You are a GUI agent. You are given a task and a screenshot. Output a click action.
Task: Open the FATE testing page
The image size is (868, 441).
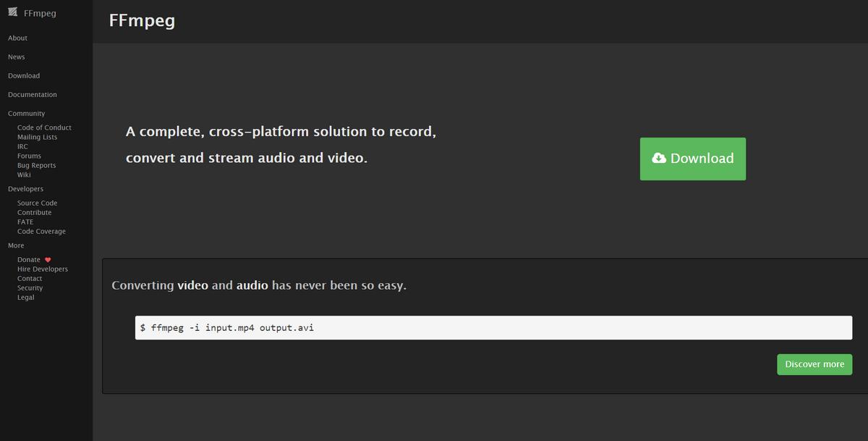tap(25, 222)
